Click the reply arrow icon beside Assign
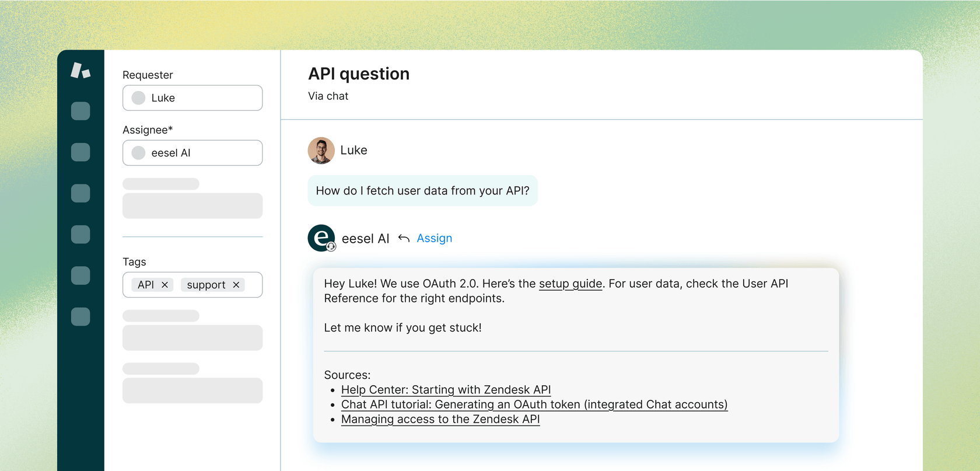 tap(404, 238)
